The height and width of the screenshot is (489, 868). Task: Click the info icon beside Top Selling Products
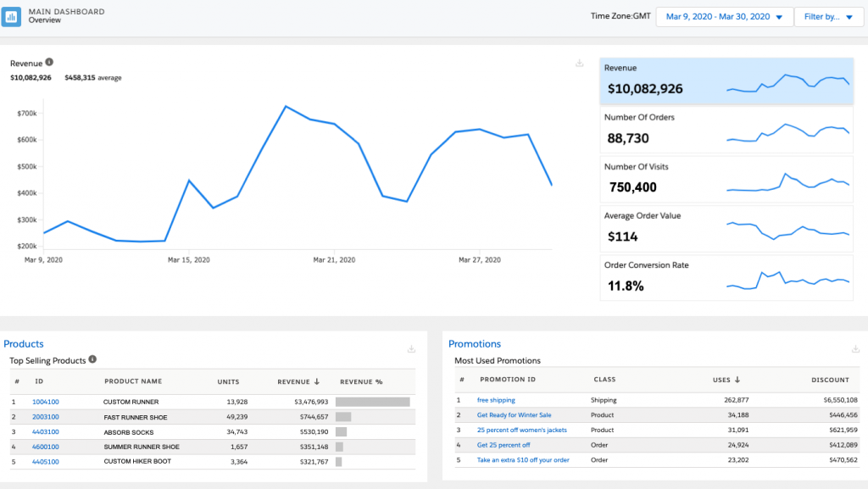[92, 359]
